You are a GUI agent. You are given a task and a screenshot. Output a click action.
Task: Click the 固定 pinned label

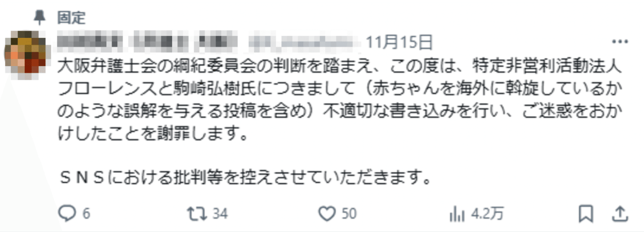[71, 17]
